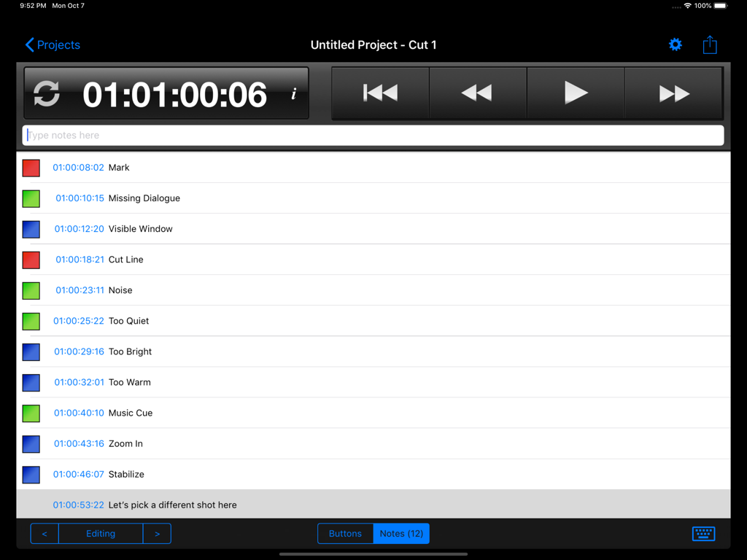Tap the previous preset arrow (<)
The height and width of the screenshot is (560, 747).
(x=44, y=533)
